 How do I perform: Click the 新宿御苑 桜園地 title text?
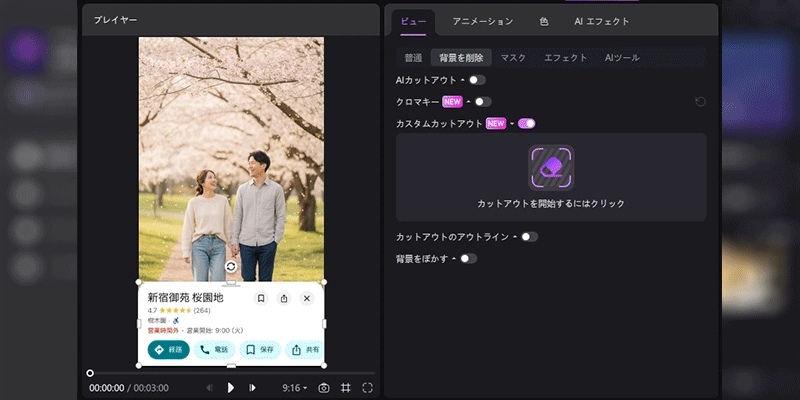(186, 297)
